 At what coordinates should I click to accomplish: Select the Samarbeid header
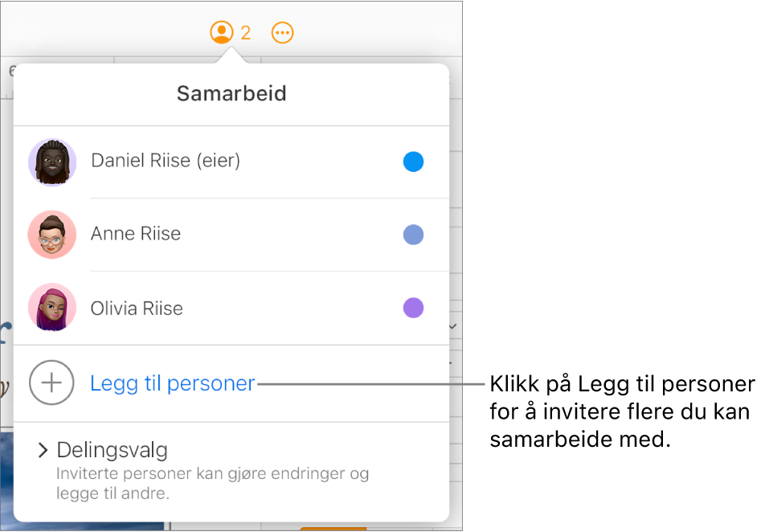231,93
